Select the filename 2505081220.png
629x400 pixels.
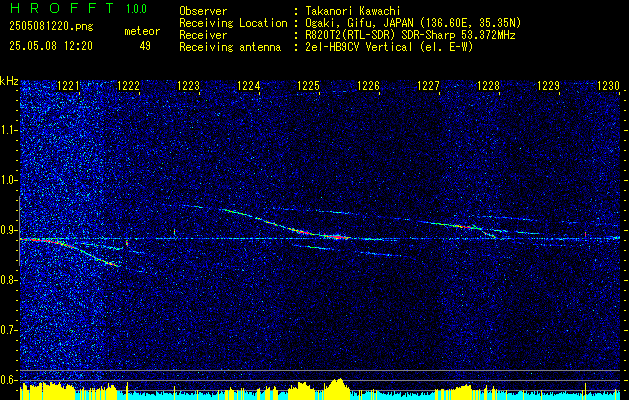tap(51, 27)
